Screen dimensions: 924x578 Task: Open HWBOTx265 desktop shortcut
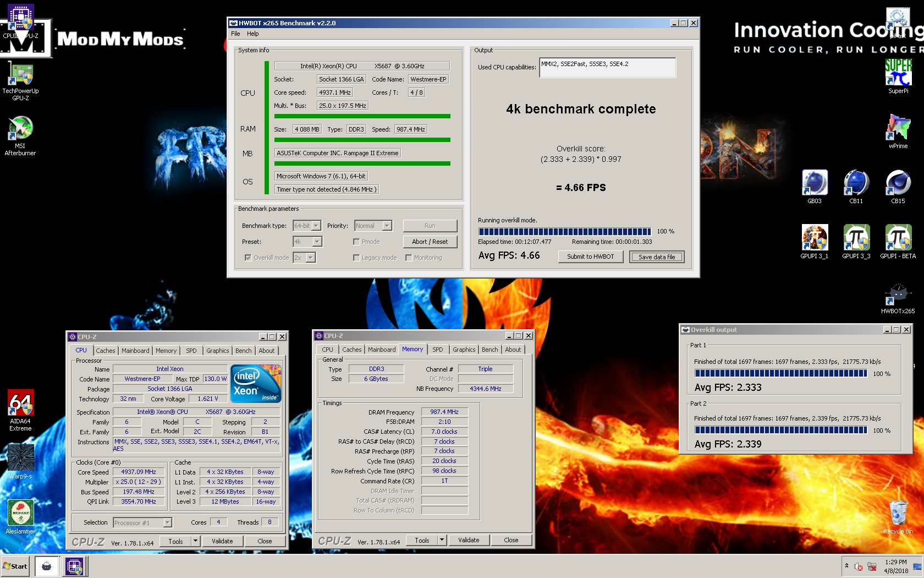point(898,298)
